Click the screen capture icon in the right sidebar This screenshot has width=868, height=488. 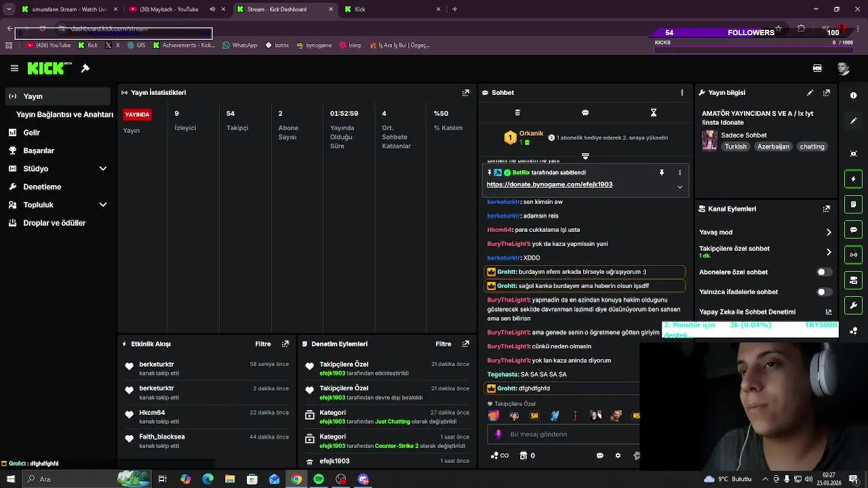point(853,154)
